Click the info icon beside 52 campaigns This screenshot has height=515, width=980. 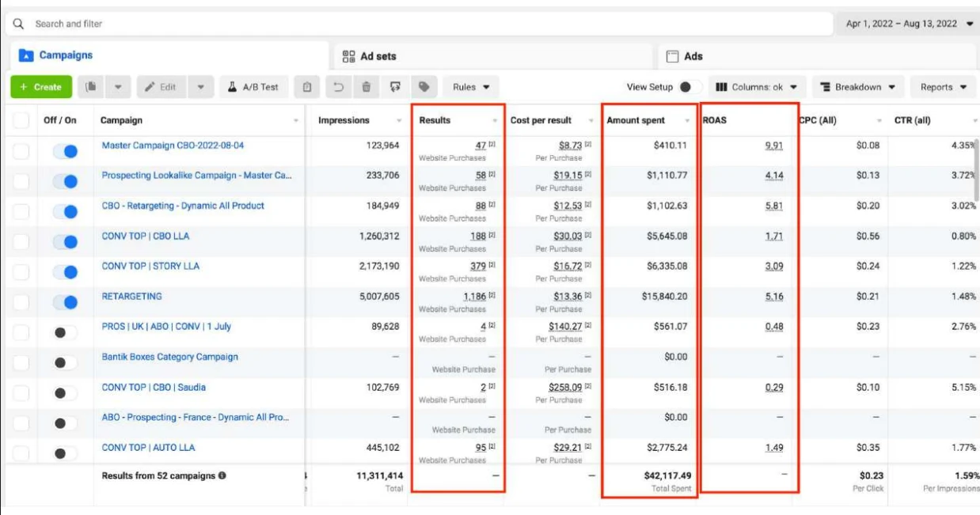coord(222,475)
